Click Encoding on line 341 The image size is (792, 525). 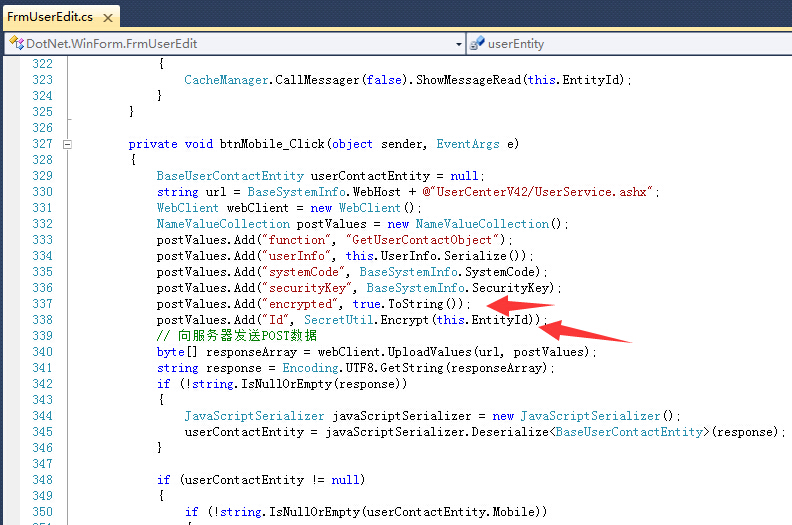click(310, 368)
